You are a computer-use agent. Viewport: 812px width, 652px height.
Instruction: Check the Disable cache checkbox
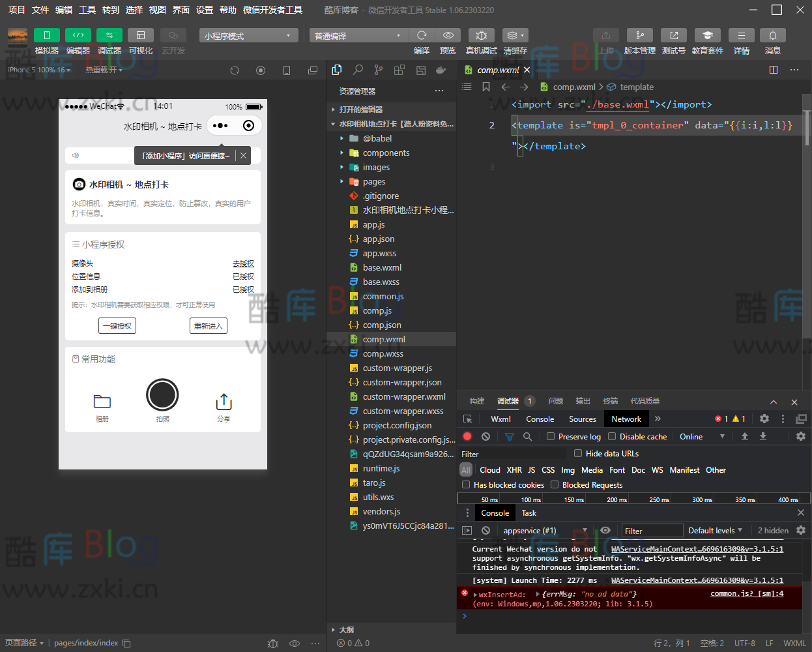612,436
